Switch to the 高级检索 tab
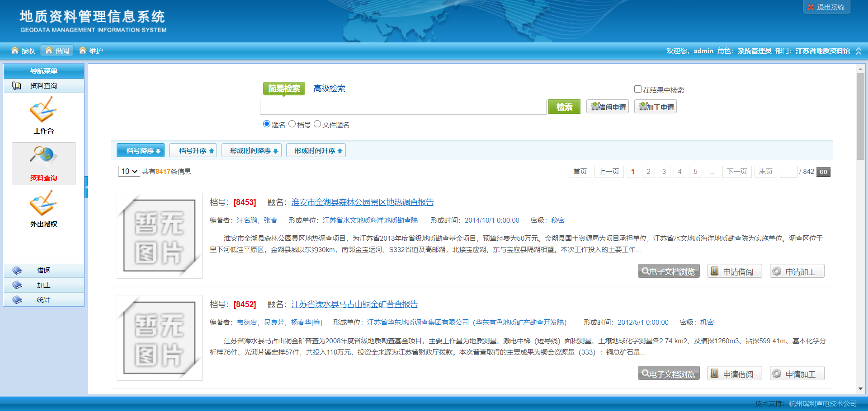 tap(329, 89)
